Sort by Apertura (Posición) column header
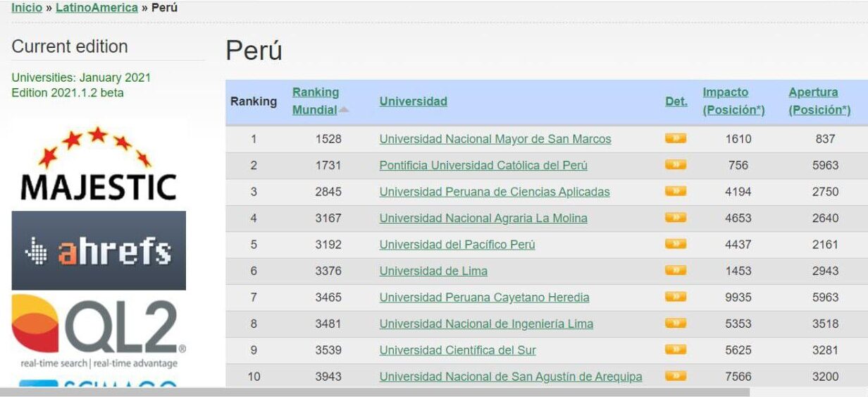This screenshot has width=868, height=397. [x=819, y=101]
